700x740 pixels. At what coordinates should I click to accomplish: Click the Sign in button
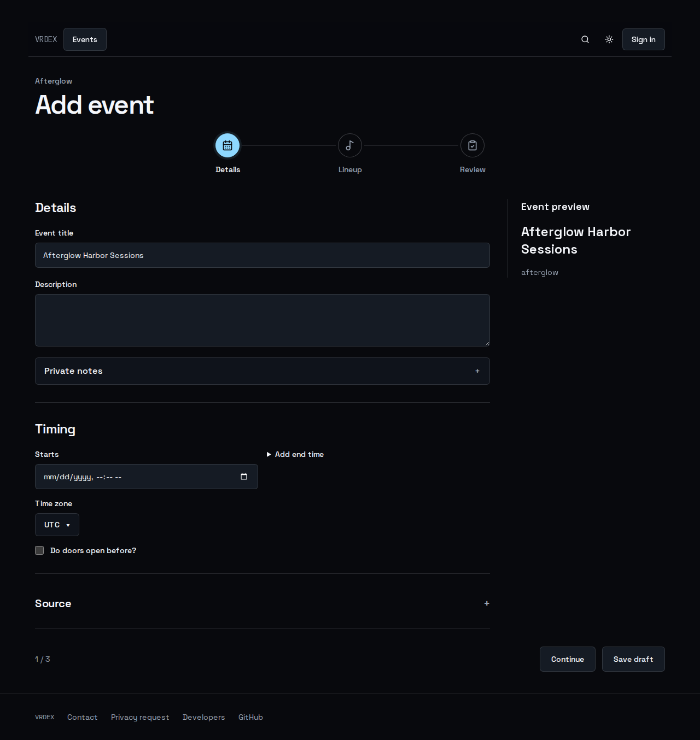click(643, 39)
